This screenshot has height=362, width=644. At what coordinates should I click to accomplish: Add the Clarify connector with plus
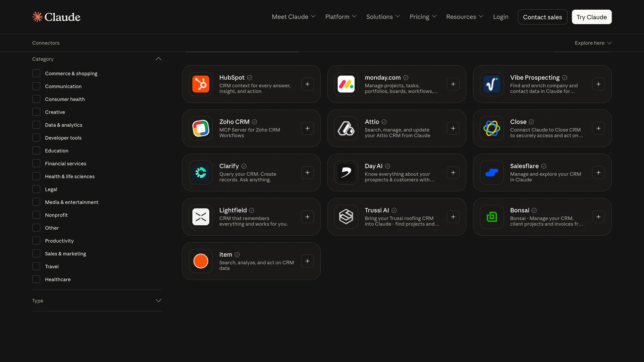308,173
